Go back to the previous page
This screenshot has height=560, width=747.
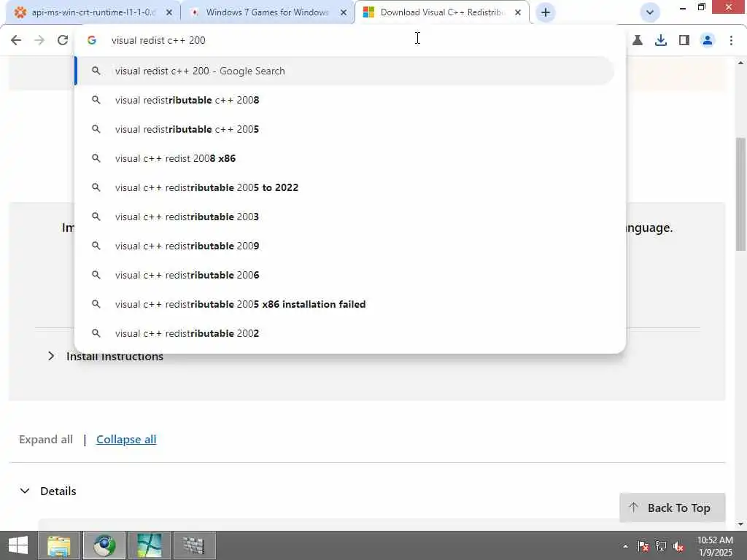coord(16,40)
